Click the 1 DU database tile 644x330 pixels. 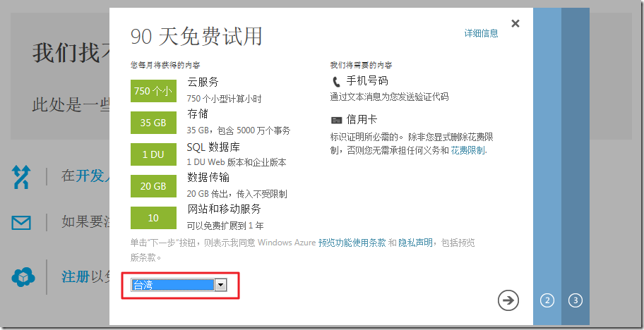pyautogui.click(x=153, y=154)
